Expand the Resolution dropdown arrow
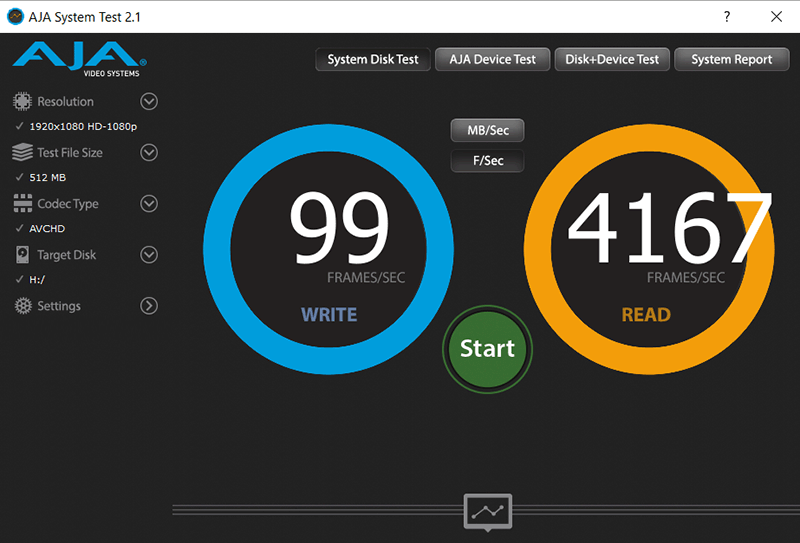This screenshot has width=800, height=543. point(149,102)
